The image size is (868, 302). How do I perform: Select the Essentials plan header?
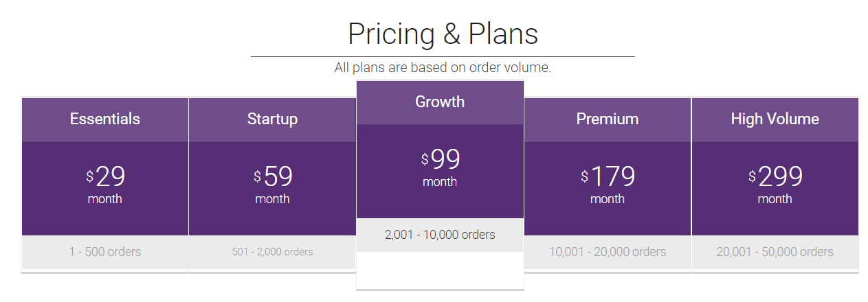point(105,119)
